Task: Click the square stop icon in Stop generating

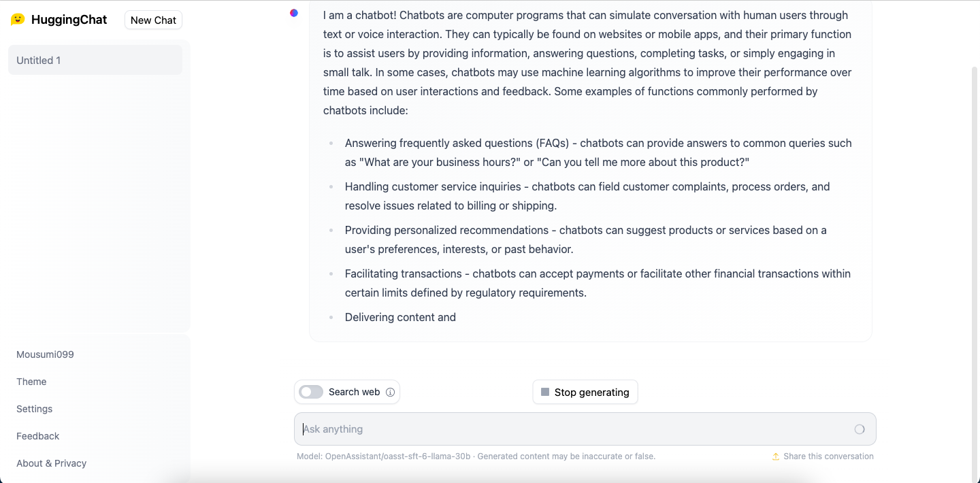Action: pyautogui.click(x=545, y=392)
